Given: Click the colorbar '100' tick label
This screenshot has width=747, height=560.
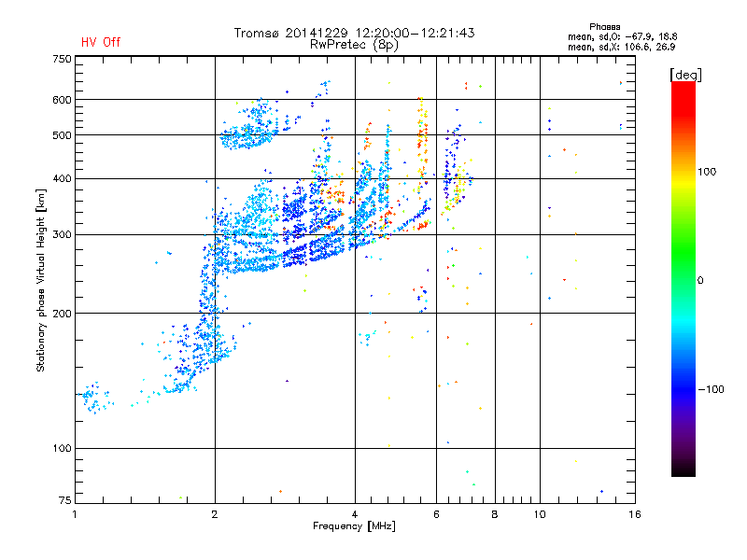Looking at the screenshot, I should point(707,172).
